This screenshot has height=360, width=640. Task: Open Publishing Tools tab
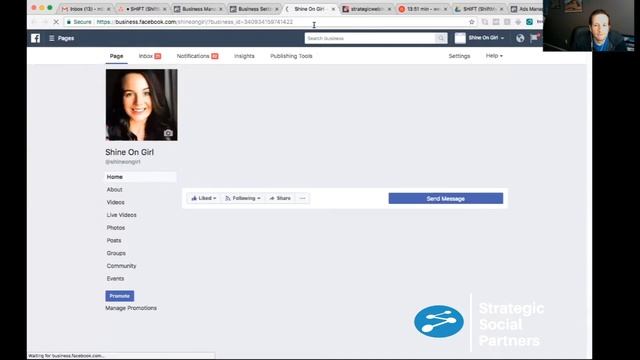tap(291, 56)
